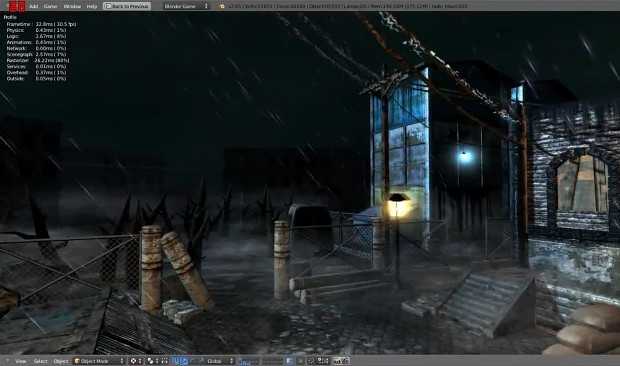
Task: Click the Back to Previous button
Action: (127, 6)
